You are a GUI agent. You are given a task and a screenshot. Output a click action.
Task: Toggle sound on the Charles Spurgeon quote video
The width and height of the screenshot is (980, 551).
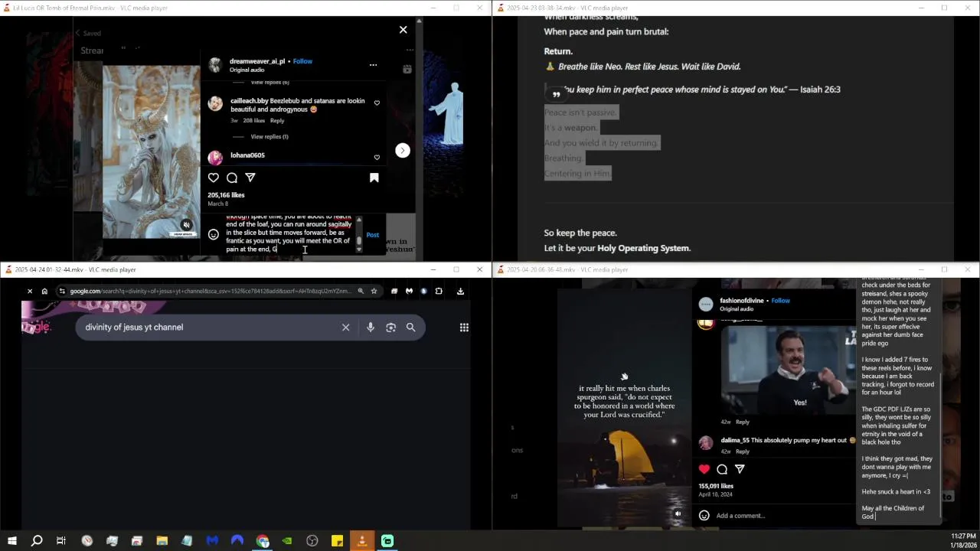click(678, 514)
